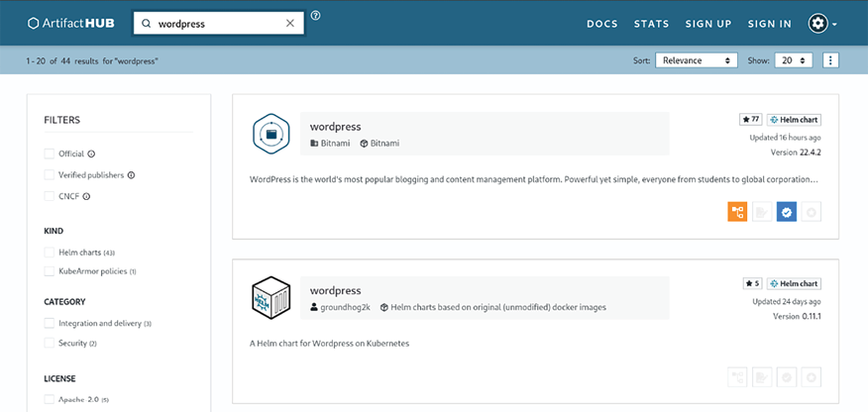Check the Helm charts kind filter
The width and height of the screenshot is (868, 412).
pos(50,253)
